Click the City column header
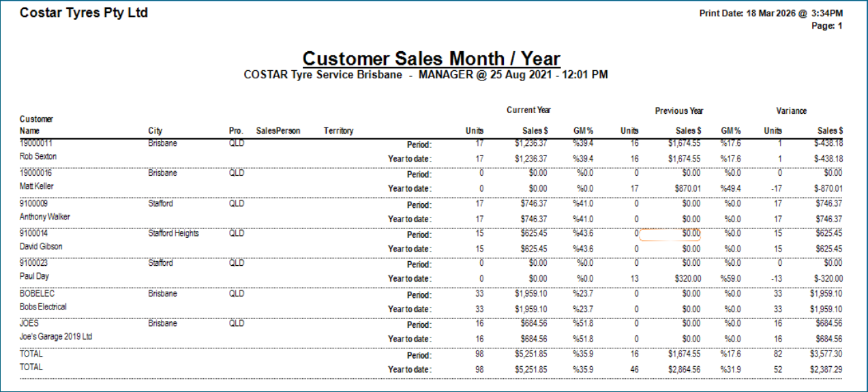 point(155,131)
